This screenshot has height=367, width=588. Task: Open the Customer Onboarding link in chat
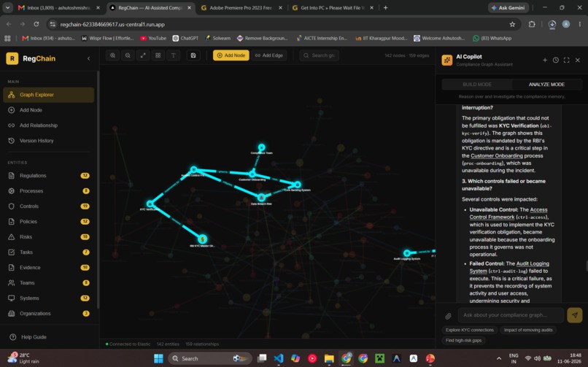(497, 156)
